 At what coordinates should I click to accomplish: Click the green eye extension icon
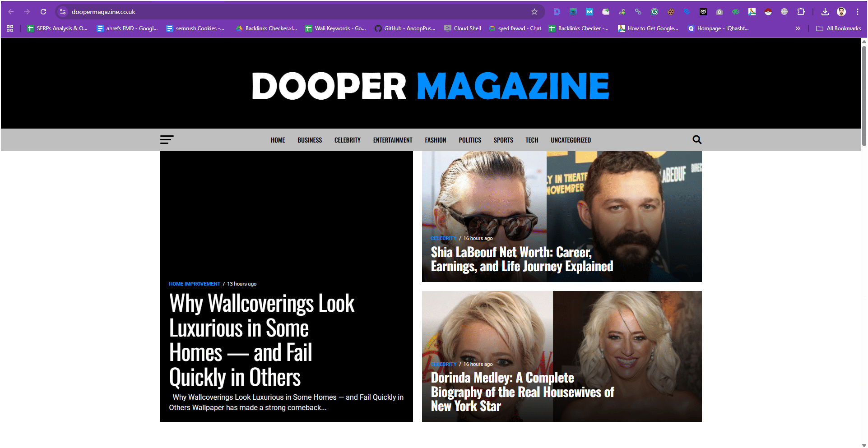[x=736, y=12]
